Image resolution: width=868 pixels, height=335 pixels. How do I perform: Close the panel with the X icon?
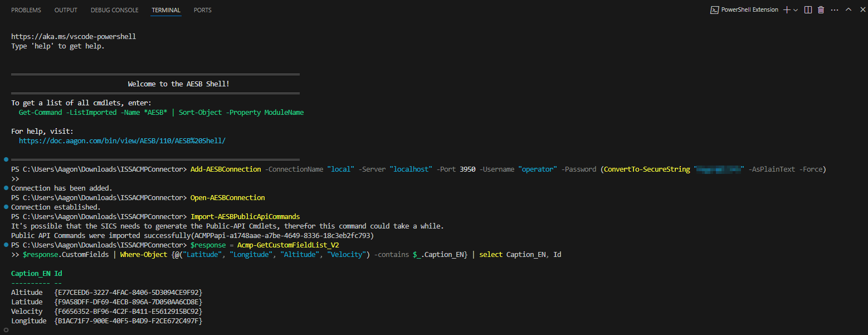click(x=861, y=10)
